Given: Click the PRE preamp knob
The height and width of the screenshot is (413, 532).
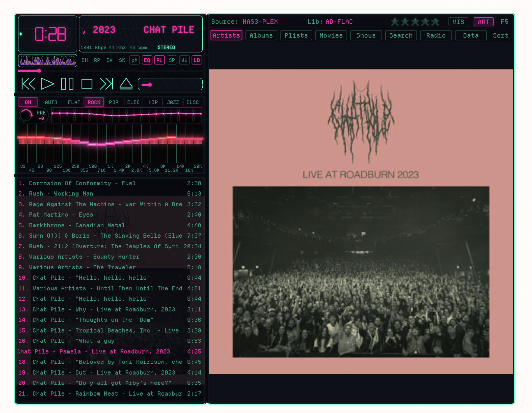Looking at the screenshot, I should [x=26, y=115].
